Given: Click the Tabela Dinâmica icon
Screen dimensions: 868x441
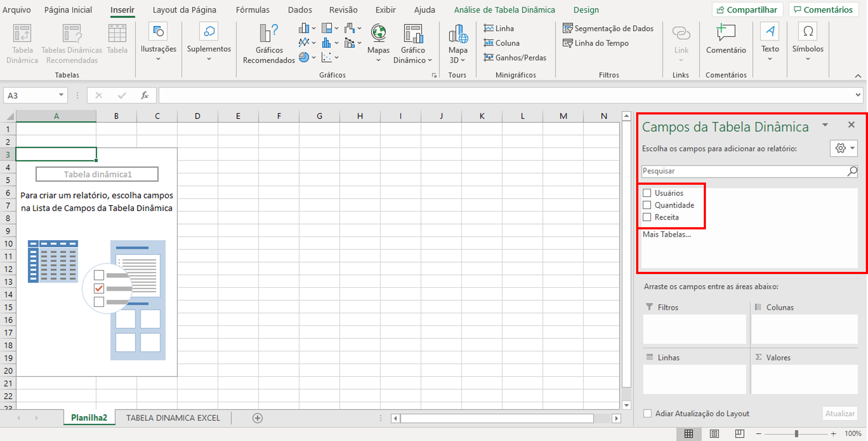Looking at the screenshot, I should [22, 34].
